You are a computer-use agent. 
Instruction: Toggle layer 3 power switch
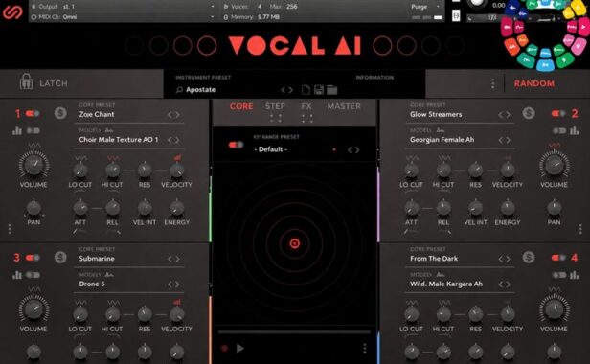tap(33, 258)
